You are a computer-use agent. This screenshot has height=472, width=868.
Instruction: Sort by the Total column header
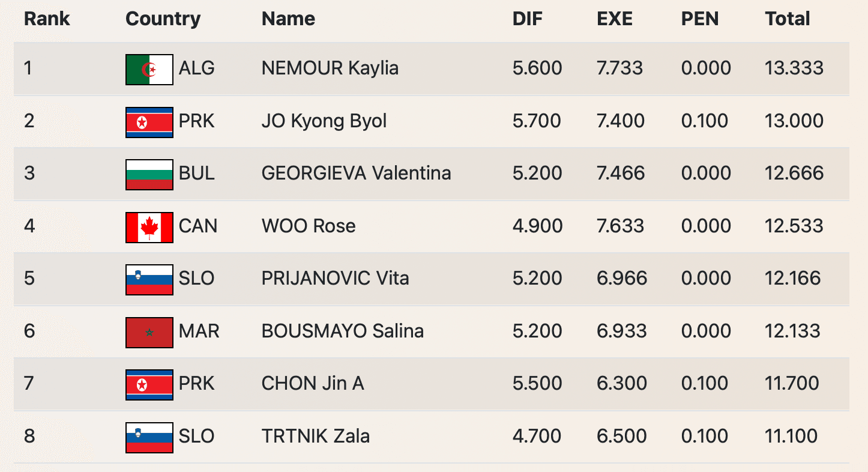788,19
